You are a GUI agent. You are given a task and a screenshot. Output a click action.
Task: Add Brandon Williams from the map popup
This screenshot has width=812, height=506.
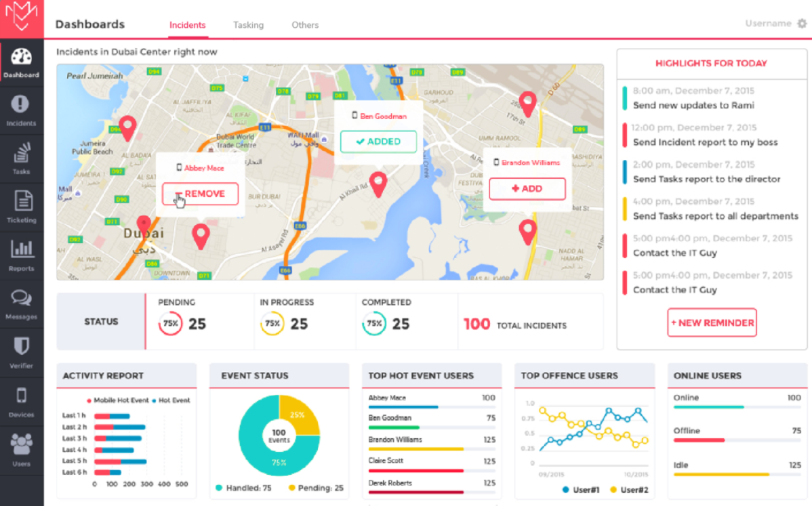pyautogui.click(x=527, y=189)
